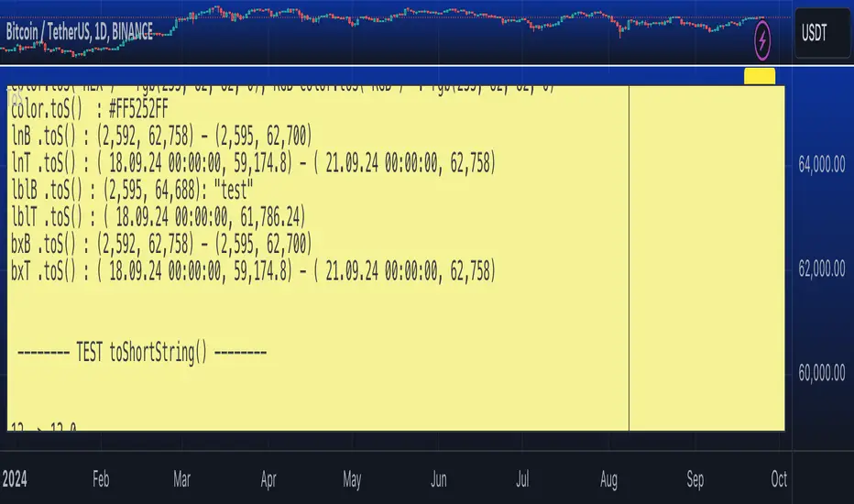The width and height of the screenshot is (854, 504).
Task: Click the Sep label on time axis
Action: pos(695,480)
